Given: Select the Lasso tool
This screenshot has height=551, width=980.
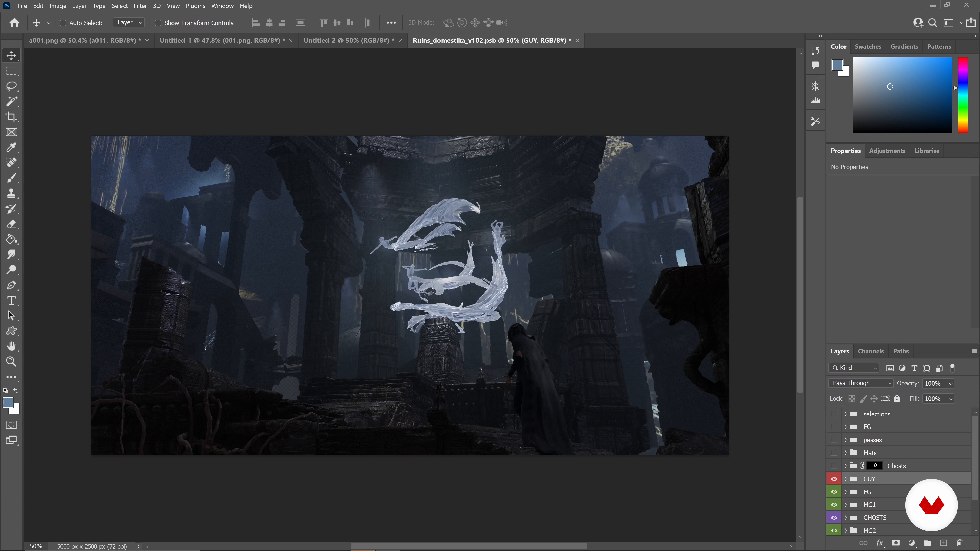Looking at the screenshot, I should (x=11, y=86).
